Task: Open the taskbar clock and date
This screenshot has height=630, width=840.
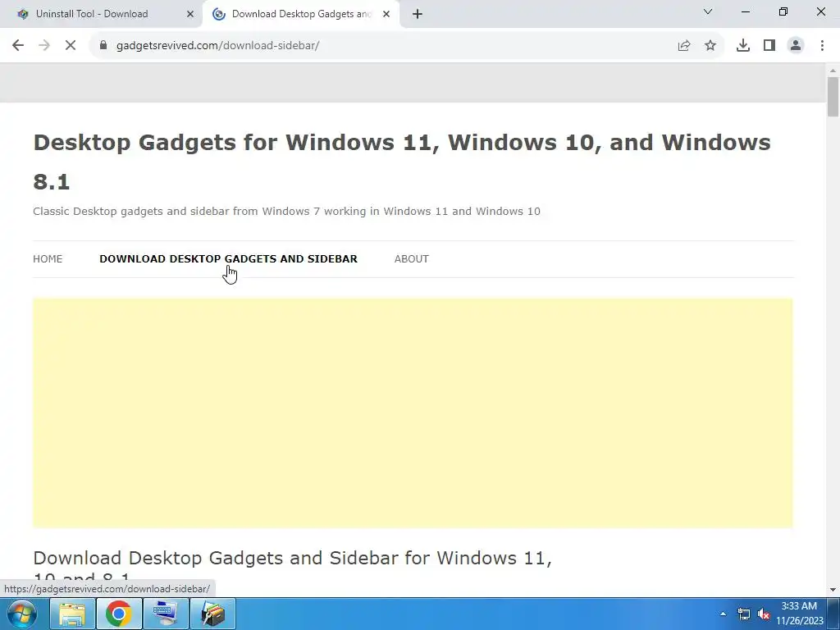Action: 799,614
